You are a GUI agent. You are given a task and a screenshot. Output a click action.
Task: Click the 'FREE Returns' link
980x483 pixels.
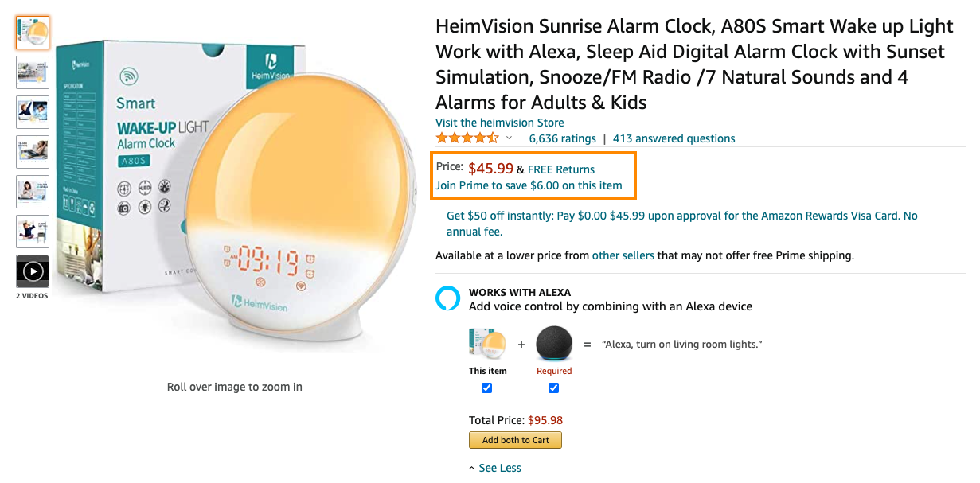[561, 169]
